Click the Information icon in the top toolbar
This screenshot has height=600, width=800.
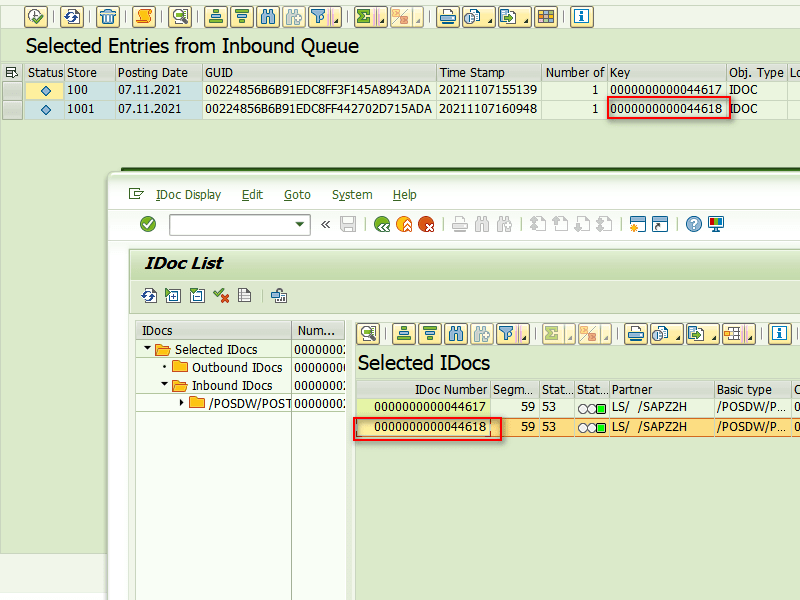(581, 16)
